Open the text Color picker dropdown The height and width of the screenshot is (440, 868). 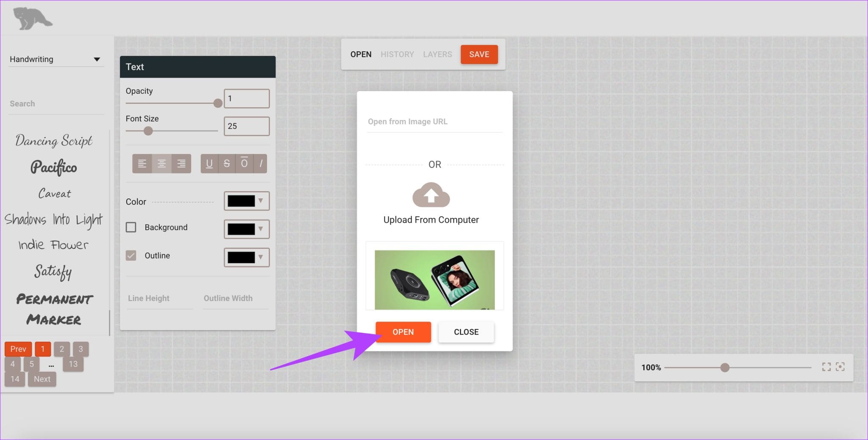tap(247, 201)
